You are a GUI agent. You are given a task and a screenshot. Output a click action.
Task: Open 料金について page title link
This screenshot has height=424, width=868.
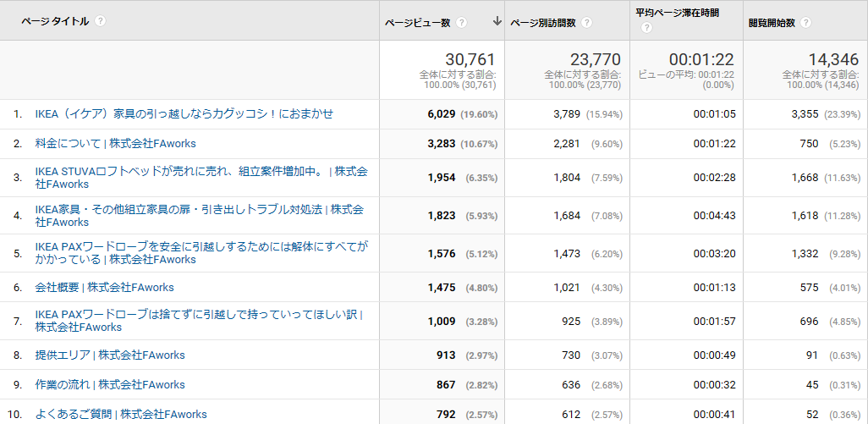pyautogui.click(x=115, y=143)
